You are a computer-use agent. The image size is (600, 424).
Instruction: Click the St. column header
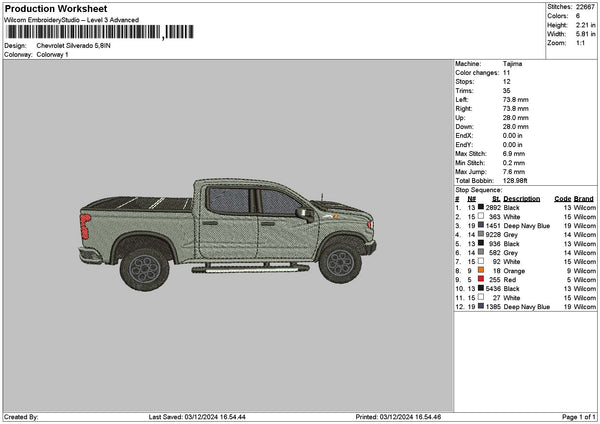[x=496, y=198]
